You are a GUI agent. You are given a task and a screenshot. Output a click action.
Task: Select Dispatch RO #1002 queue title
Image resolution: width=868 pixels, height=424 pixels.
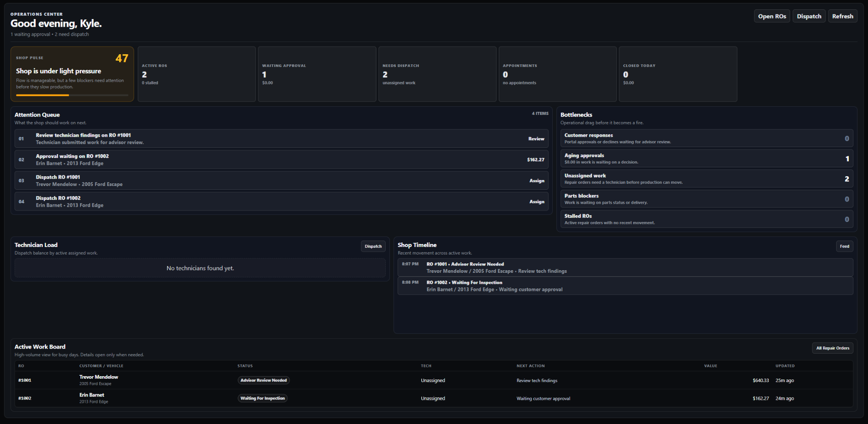[58, 198]
